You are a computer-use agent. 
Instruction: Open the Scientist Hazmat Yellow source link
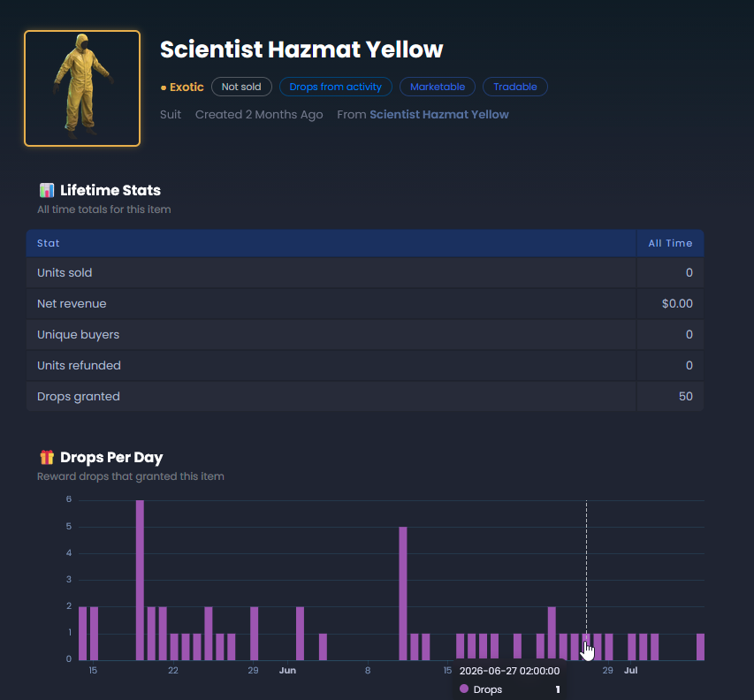point(439,114)
